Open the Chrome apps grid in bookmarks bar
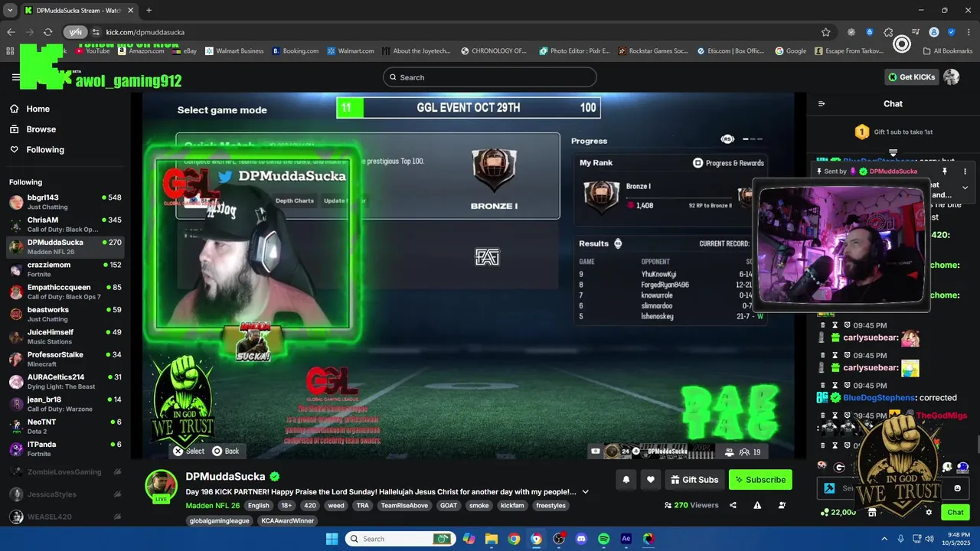 (10, 51)
